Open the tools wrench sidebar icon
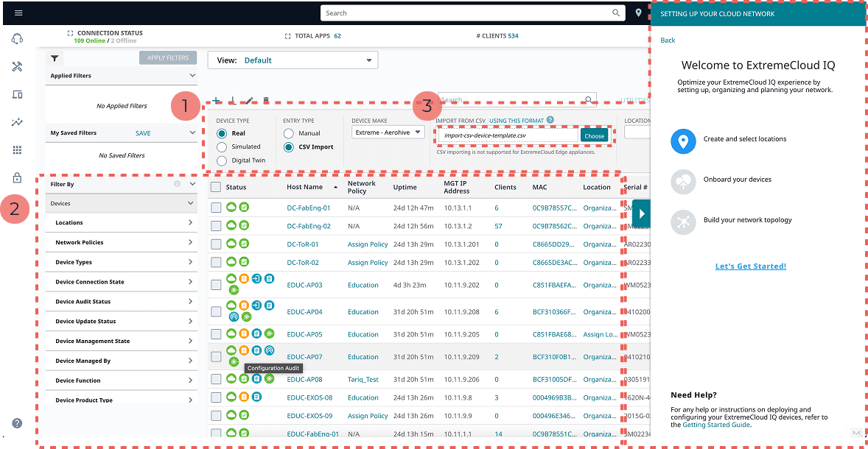Viewport: 868px width, 449px height. point(17,66)
